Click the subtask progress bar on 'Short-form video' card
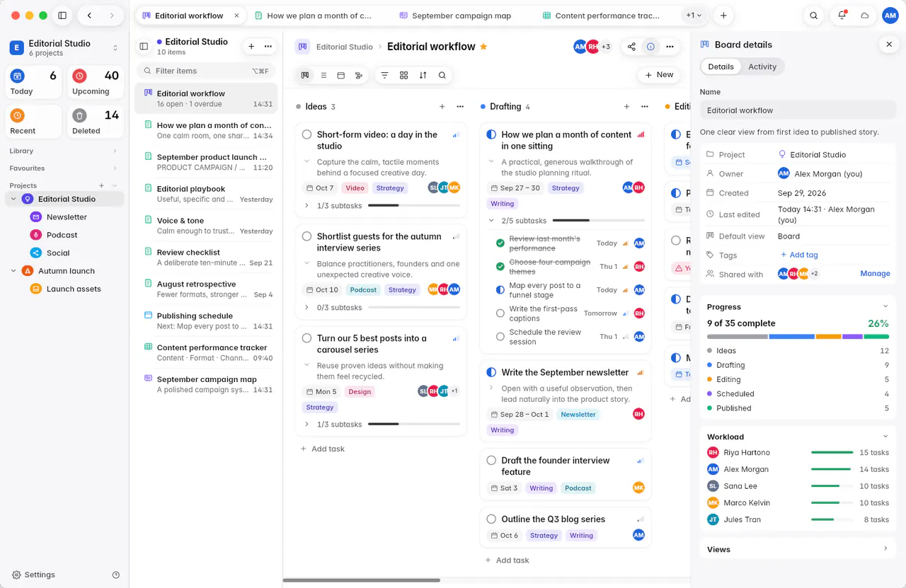The height and width of the screenshot is (588, 906). 414,206
